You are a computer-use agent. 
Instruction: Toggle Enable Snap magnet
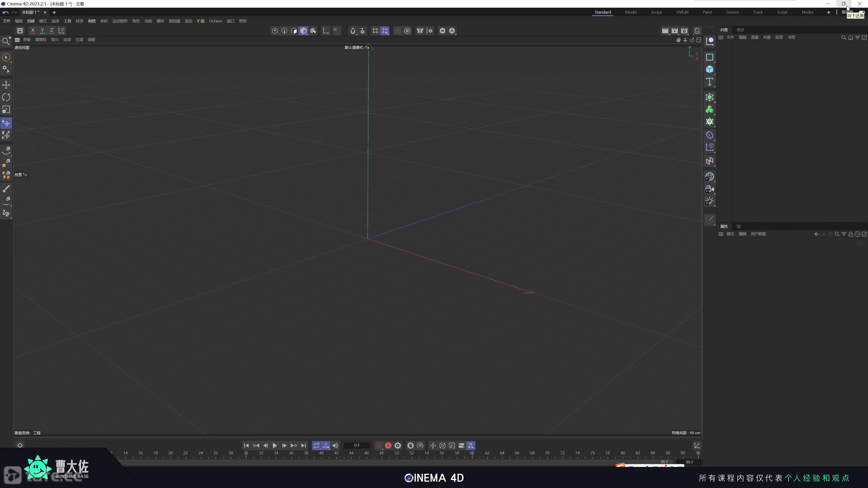353,31
